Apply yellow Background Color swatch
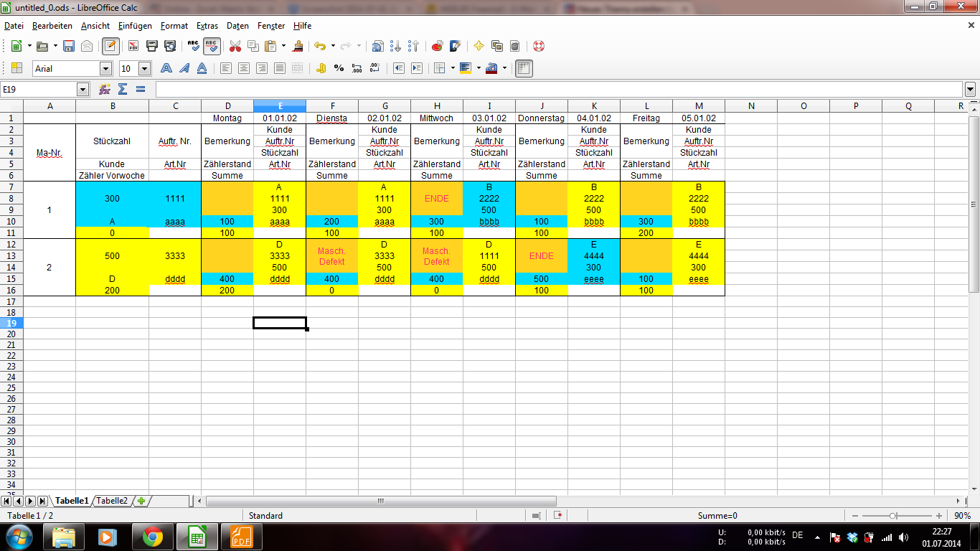Image resolution: width=980 pixels, height=551 pixels. 466,68
